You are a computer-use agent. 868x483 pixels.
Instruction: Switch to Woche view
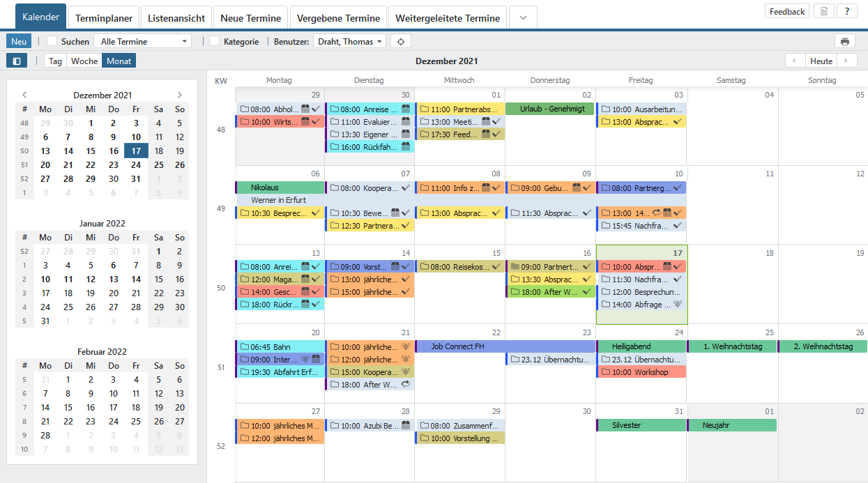[x=84, y=61]
